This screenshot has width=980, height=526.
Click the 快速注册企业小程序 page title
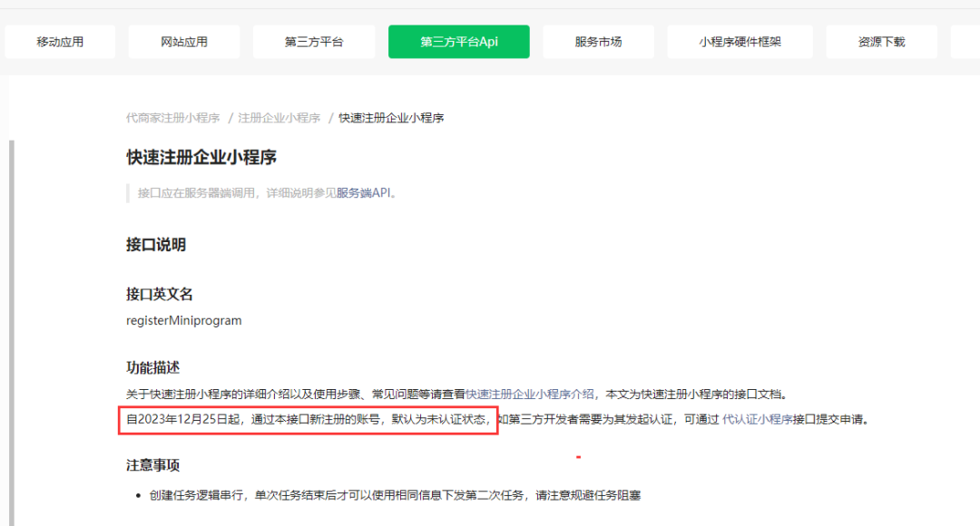point(201,157)
